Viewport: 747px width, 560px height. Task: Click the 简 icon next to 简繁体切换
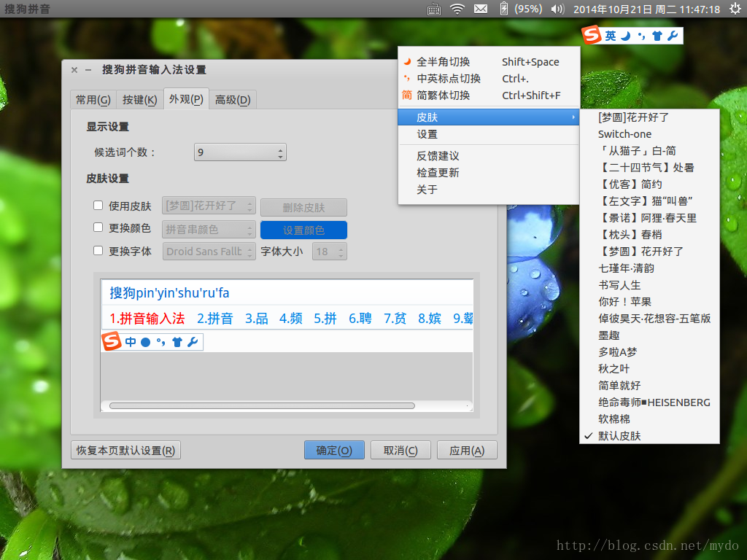click(407, 96)
